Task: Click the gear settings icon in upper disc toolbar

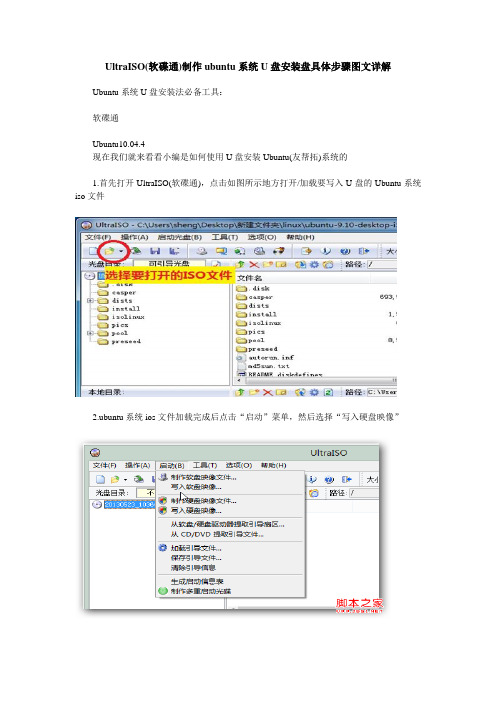Action: click(x=314, y=265)
